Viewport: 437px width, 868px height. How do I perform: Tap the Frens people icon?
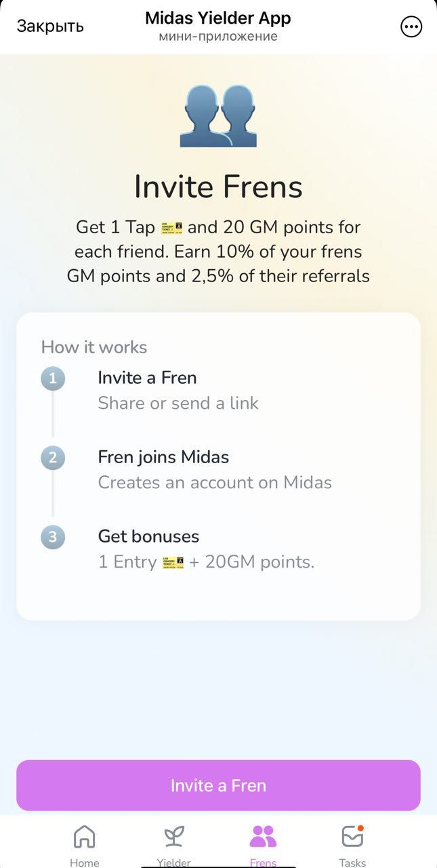click(x=264, y=835)
